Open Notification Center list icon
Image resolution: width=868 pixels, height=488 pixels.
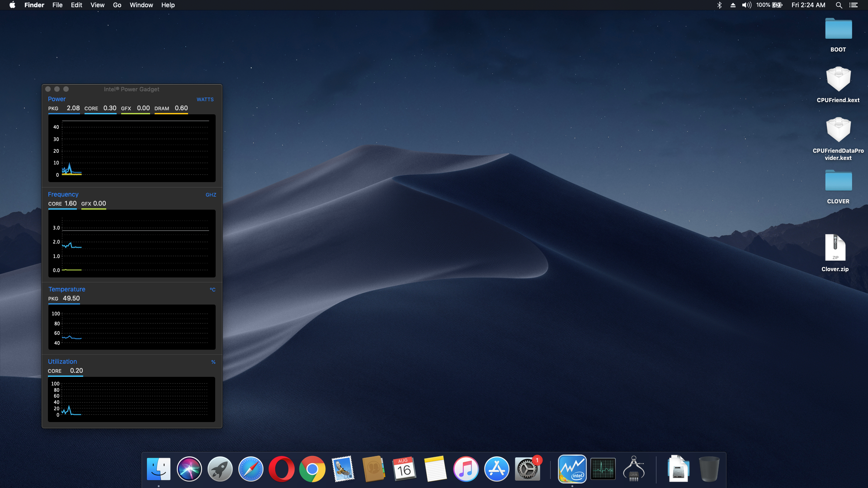853,5
